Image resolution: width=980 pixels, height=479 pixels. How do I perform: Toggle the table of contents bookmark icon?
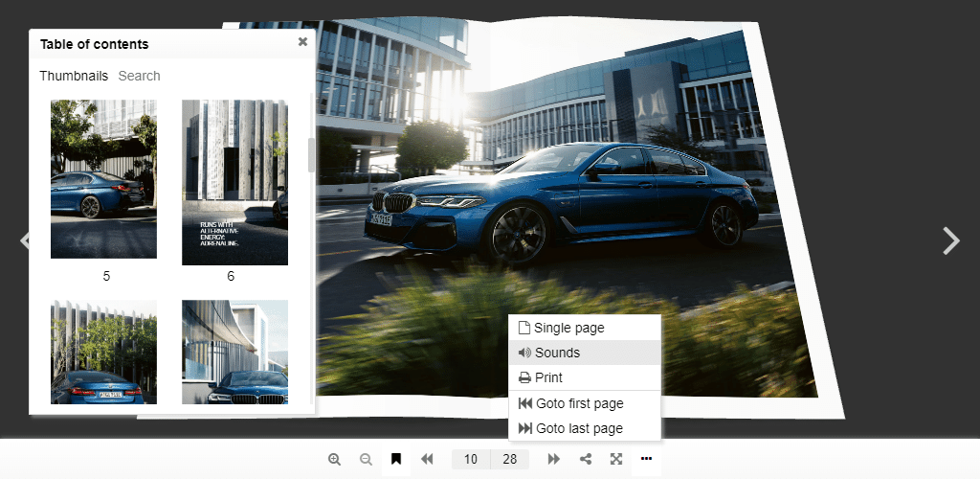(x=396, y=459)
